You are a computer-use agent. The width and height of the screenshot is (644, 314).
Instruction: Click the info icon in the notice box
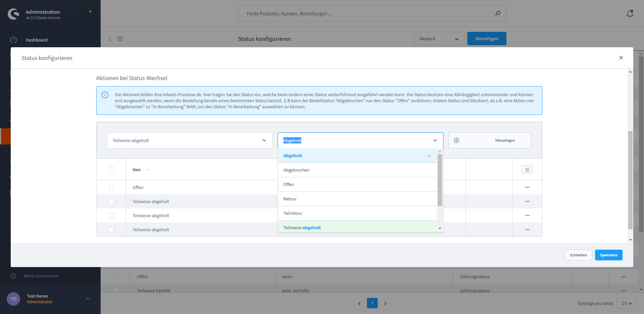[105, 95]
